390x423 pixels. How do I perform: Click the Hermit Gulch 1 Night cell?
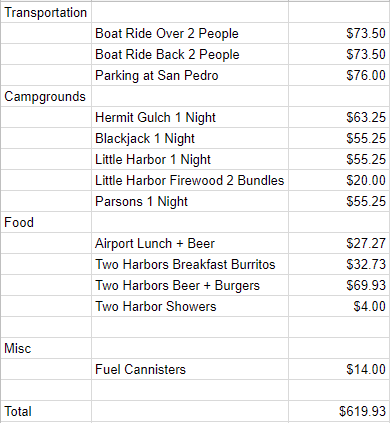pyautogui.click(x=190, y=117)
